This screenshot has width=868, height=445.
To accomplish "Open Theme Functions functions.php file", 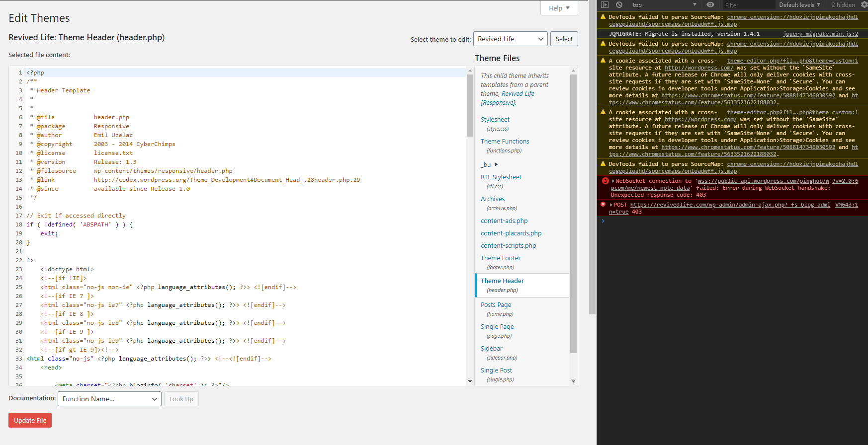I will [505, 142].
